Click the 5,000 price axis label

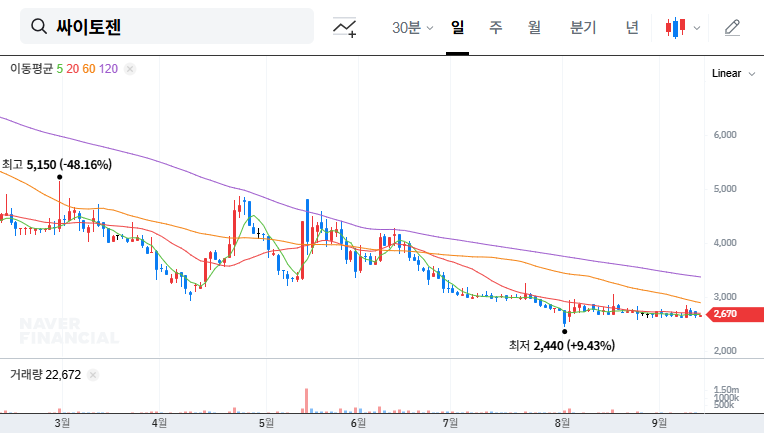725,189
